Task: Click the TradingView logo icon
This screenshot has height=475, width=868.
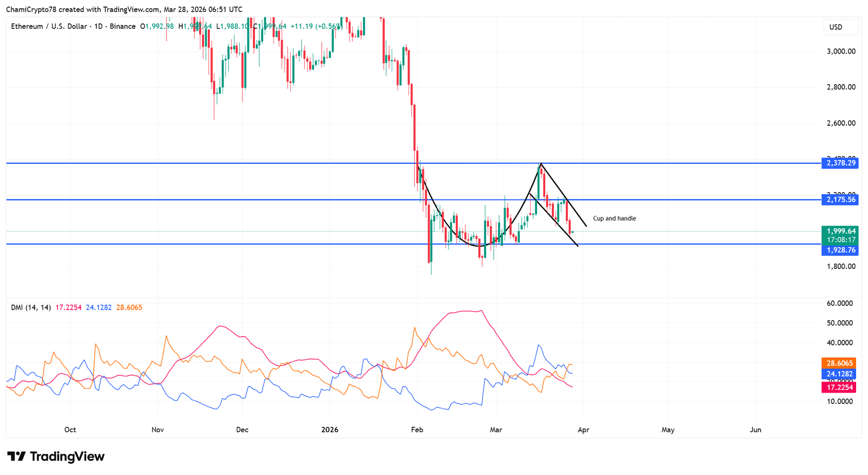Action: pyautogui.click(x=16, y=457)
